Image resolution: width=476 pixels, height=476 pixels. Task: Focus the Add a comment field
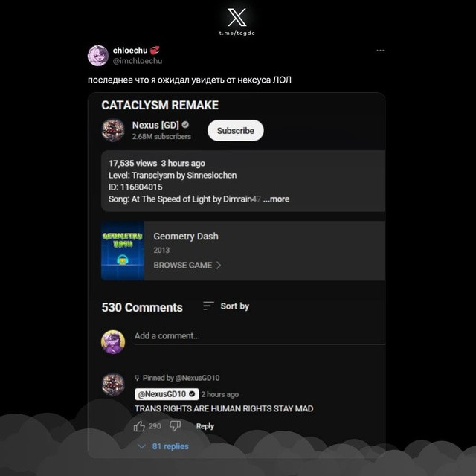[x=260, y=336]
